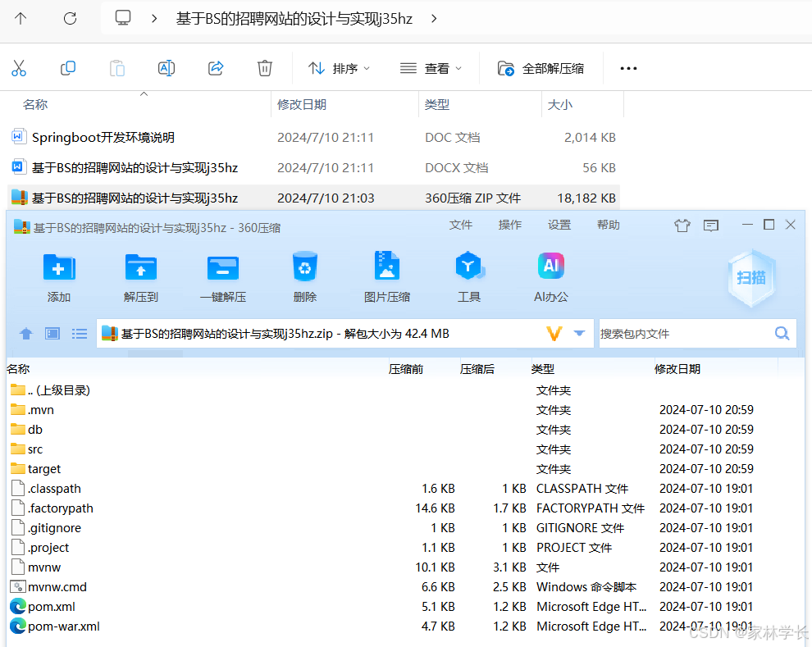Open the 文件 (File) menu
812x647 pixels.
click(x=462, y=224)
